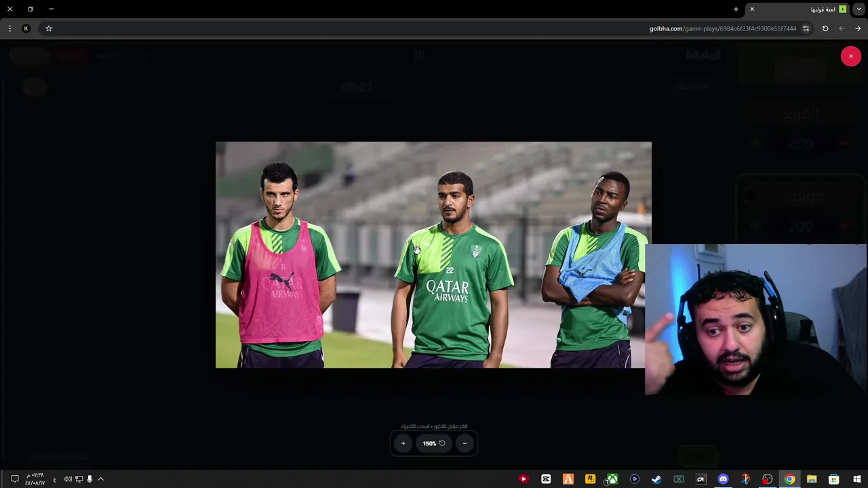Open the taskbar clock and date
Screen dimensions: 868x488
[35, 479]
